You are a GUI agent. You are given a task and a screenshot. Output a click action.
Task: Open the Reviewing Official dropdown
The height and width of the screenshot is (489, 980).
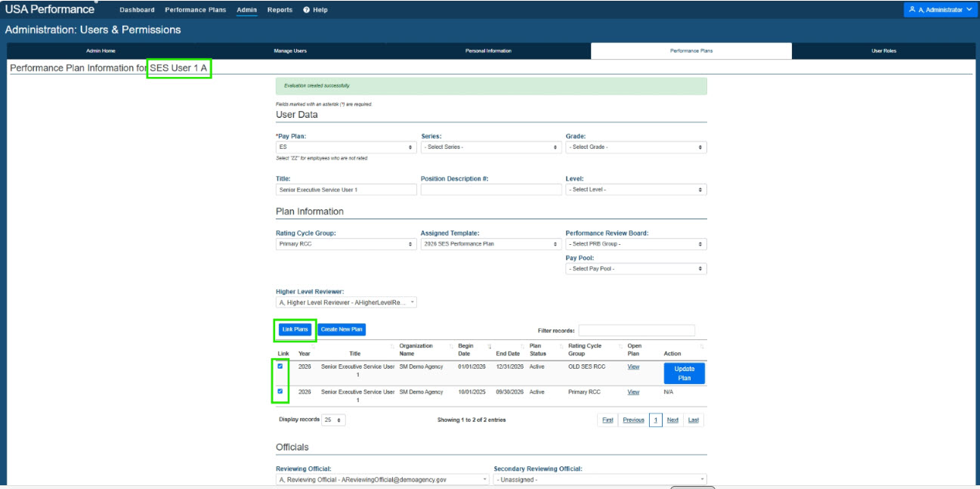coord(382,479)
